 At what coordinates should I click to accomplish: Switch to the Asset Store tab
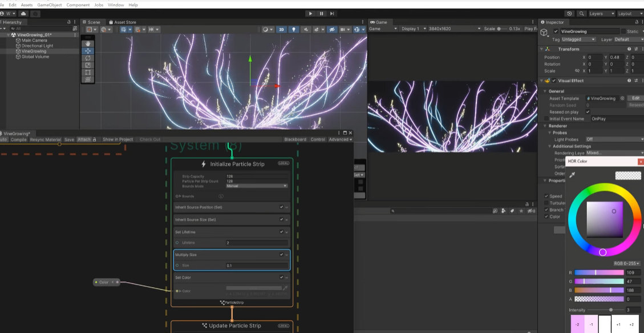coord(121,22)
